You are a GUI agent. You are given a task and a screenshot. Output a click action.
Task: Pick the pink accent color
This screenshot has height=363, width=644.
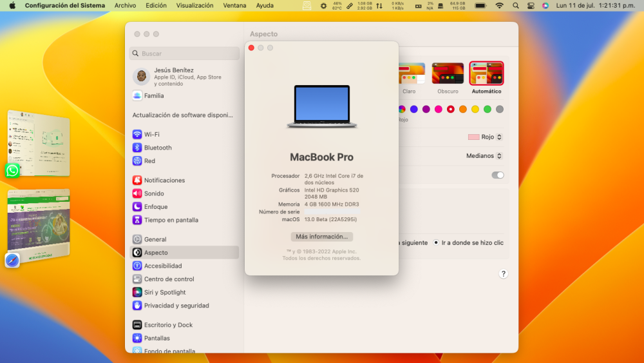(438, 109)
